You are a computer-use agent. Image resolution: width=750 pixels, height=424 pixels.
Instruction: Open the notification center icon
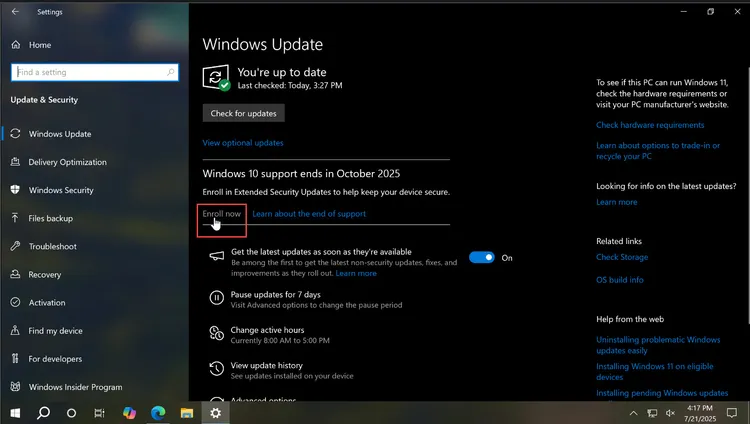[732, 413]
